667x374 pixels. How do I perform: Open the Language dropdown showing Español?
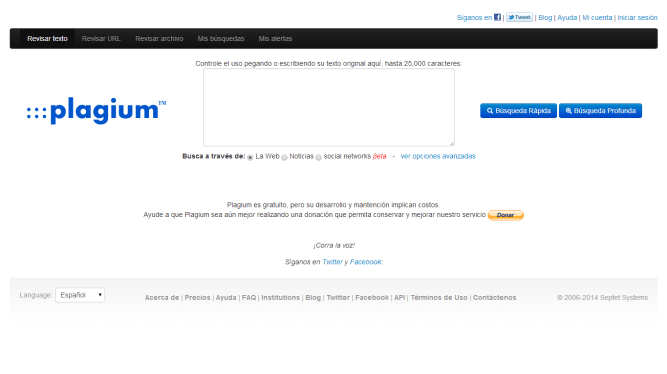80,295
